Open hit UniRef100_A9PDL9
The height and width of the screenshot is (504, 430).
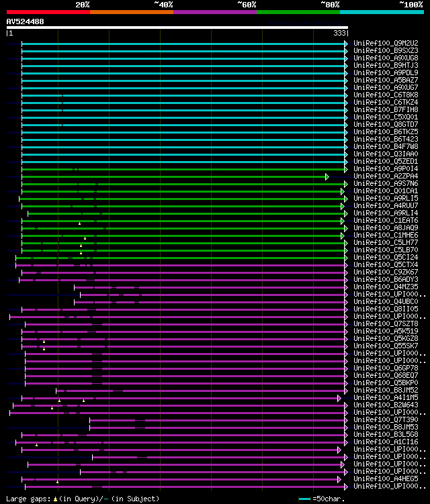[x=386, y=72]
